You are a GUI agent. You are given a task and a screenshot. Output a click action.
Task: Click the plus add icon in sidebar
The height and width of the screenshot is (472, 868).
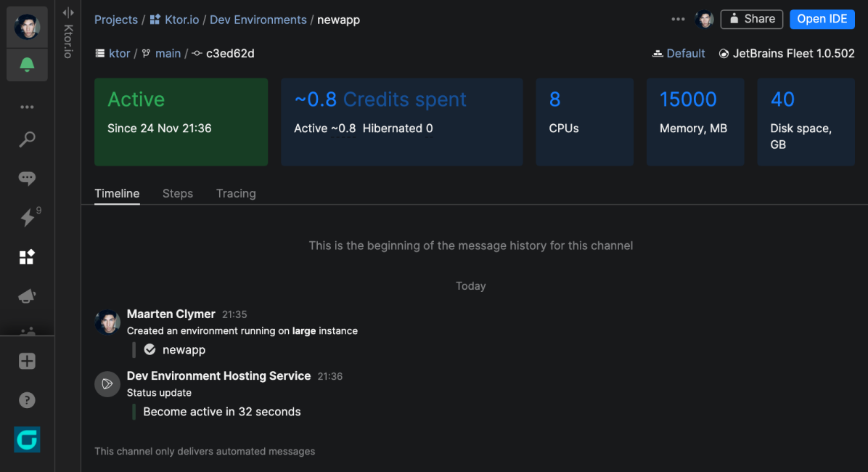tap(27, 361)
